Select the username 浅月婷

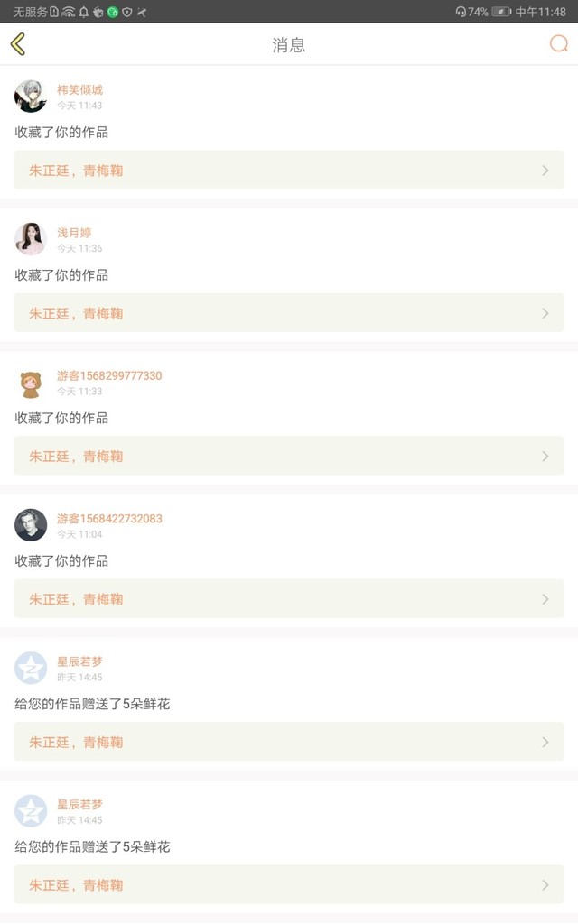[x=74, y=233]
